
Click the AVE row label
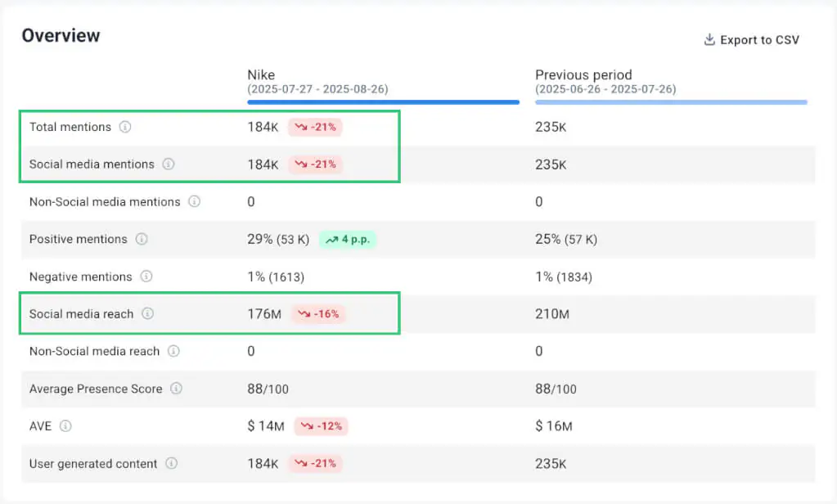coord(41,426)
